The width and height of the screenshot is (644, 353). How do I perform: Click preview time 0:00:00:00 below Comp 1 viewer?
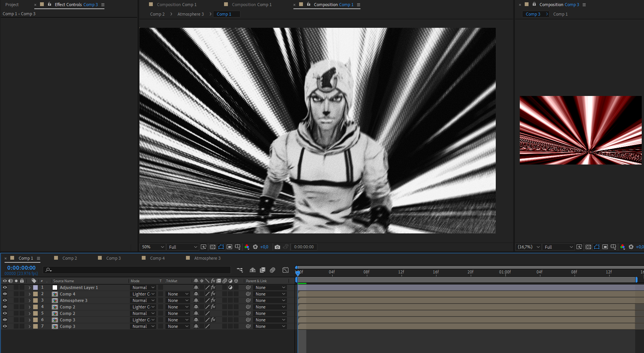(x=304, y=247)
